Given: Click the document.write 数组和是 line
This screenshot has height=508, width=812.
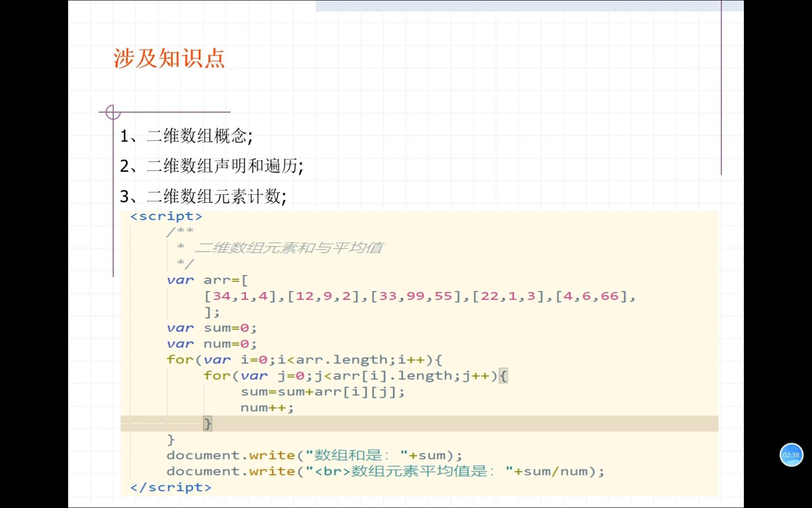Looking at the screenshot, I should 314,455.
